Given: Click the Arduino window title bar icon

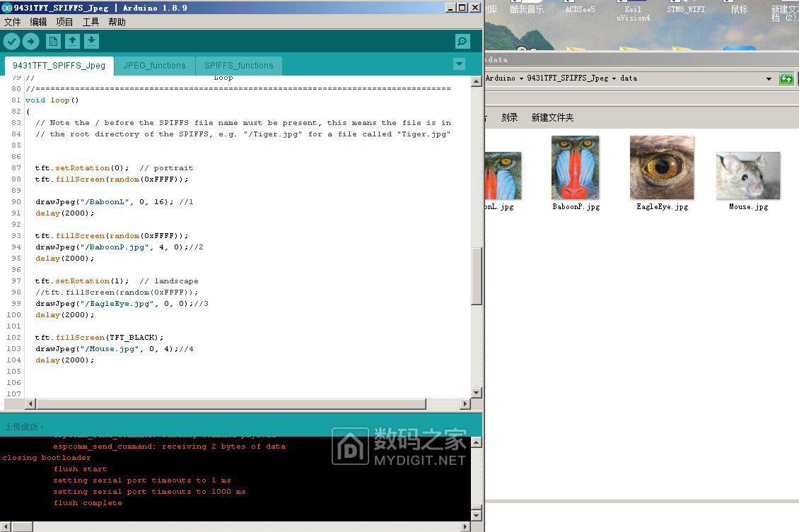Looking at the screenshot, I should click(x=6, y=7).
